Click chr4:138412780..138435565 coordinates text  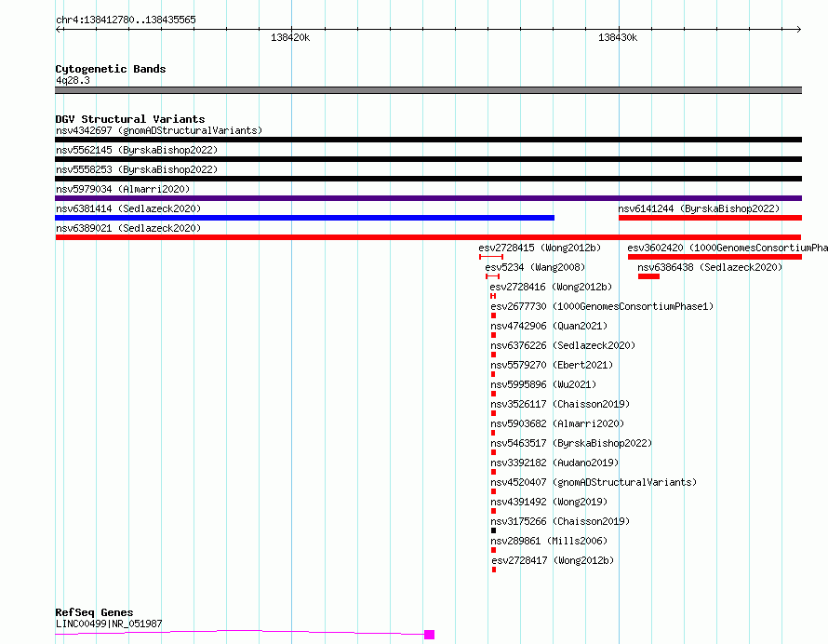(126, 20)
